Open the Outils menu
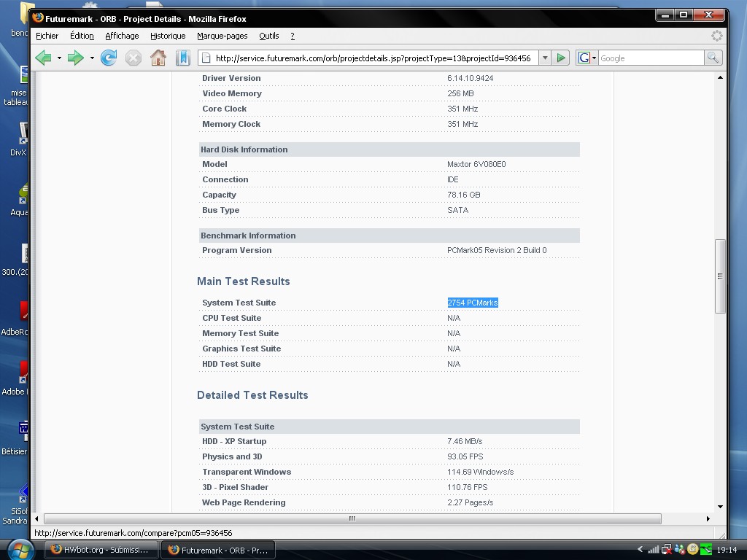The image size is (747, 560). pyautogui.click(x=268, y=36)
